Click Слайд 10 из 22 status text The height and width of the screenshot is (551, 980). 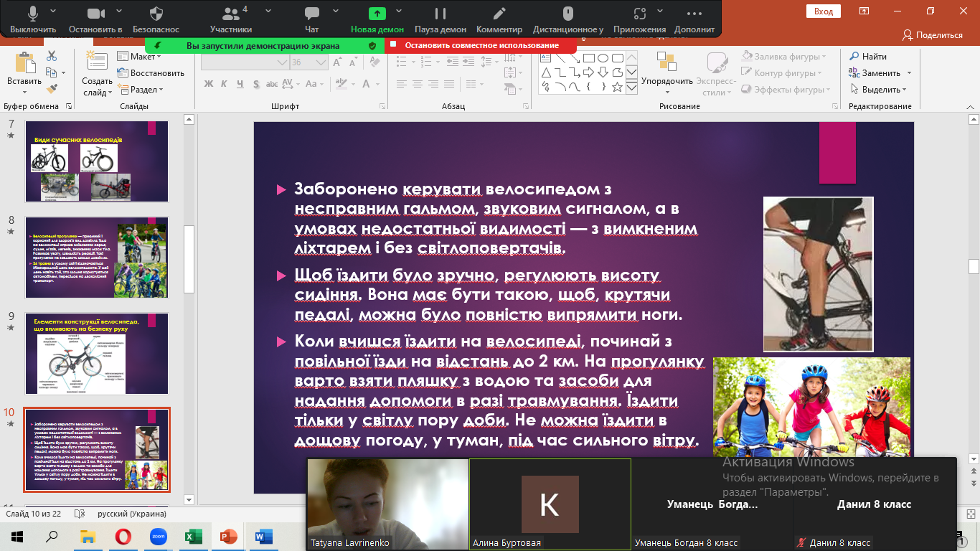(x=34, y=514)
